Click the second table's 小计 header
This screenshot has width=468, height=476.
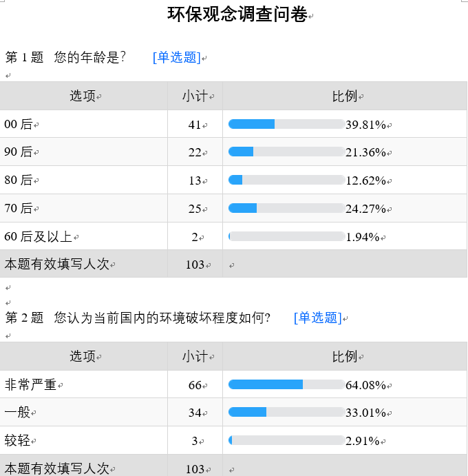[195, 357]
